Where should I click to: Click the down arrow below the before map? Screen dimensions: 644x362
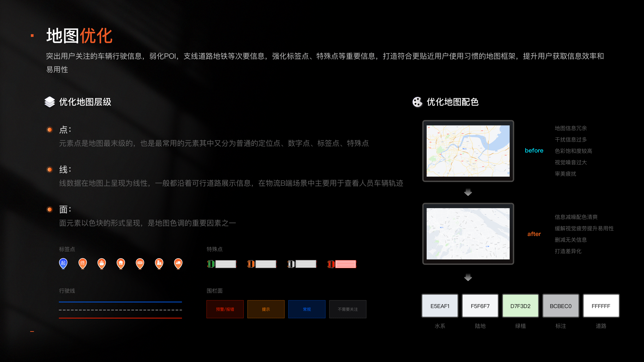click(468, 192)
